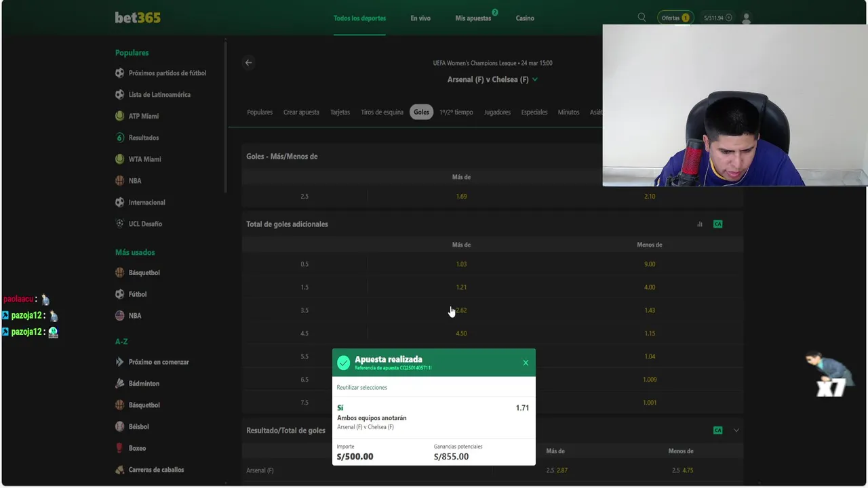Select Menos de 4.5 odds 1.15
Screen dimensions: 868x488
click(x=650, y=333)
